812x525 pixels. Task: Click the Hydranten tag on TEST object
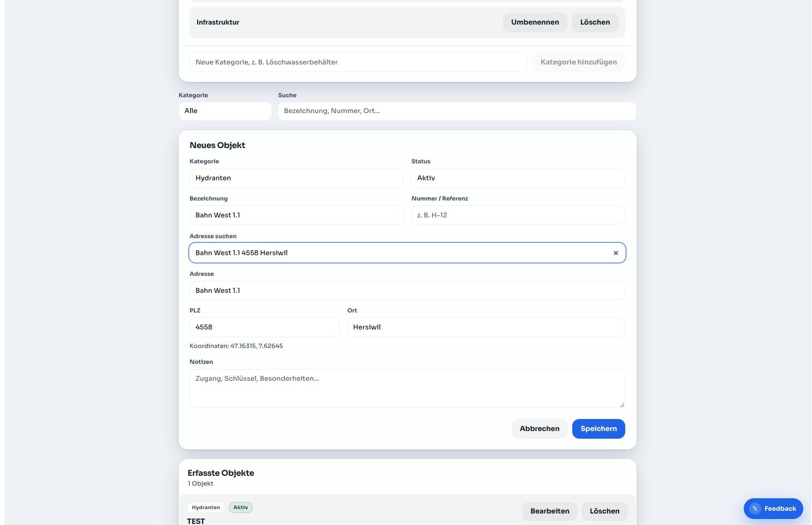coord(206,508)
